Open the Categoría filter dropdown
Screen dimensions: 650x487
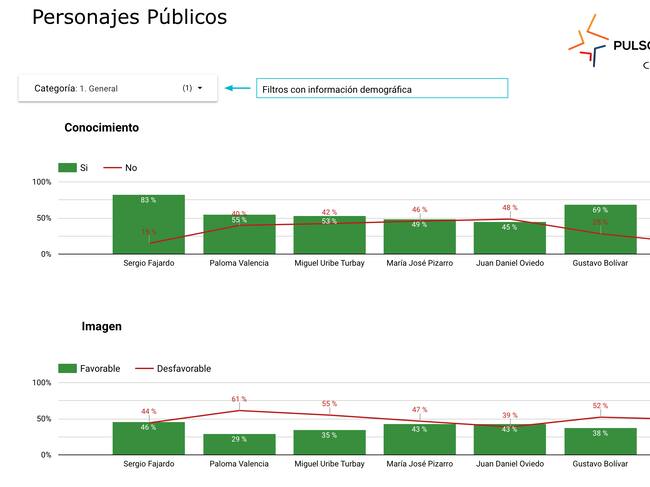(118, 88)
